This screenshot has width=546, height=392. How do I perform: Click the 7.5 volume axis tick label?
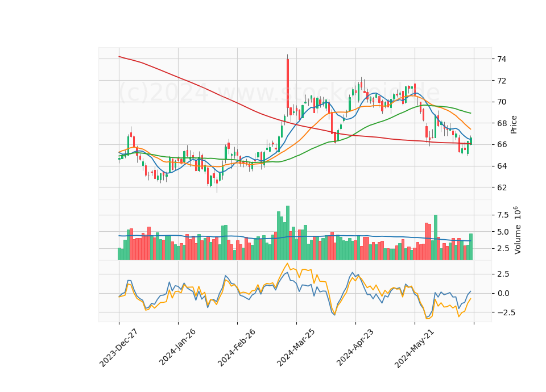tap(502, 215)
